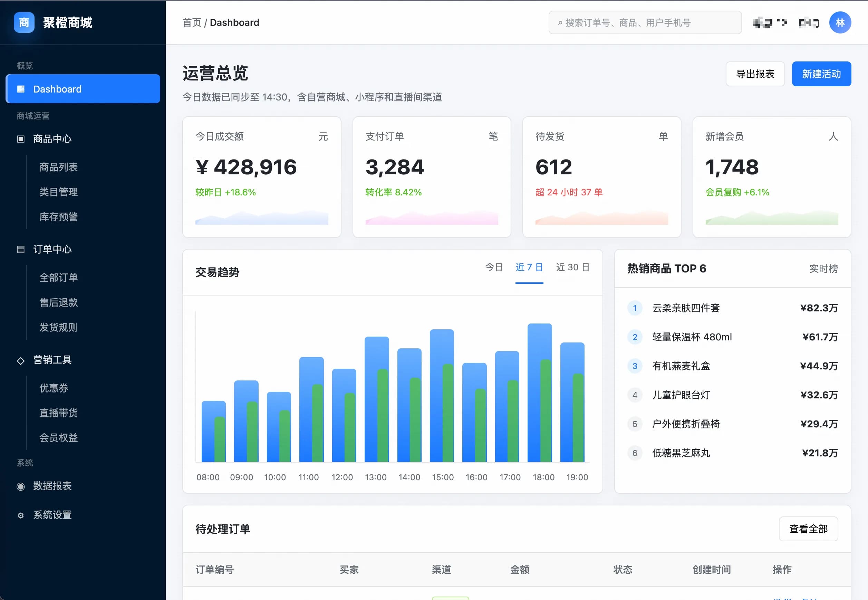Screen dimensions: 868x600
Task: Open 直播带货 submenu item
Action: point(59,413)
